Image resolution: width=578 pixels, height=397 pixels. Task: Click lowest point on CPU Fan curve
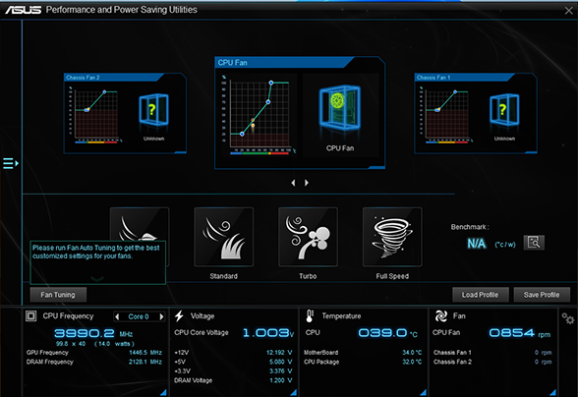point(242,134)
